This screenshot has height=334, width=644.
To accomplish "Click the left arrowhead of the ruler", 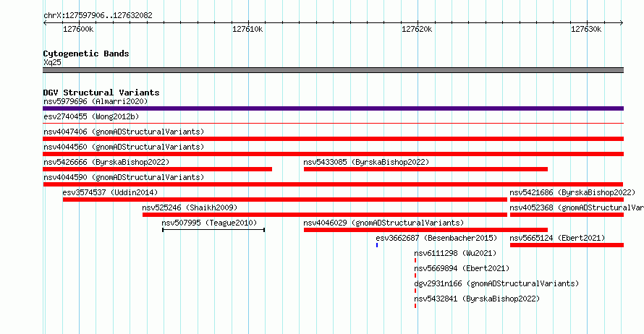I will [x=45, y=23].
